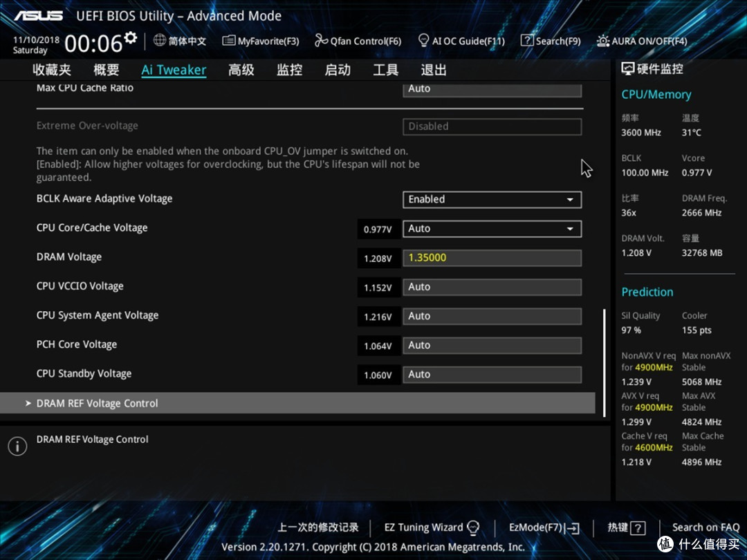Screen dimensions: 747x560
Task: Click the globe language icon
Action: (160, 41)
